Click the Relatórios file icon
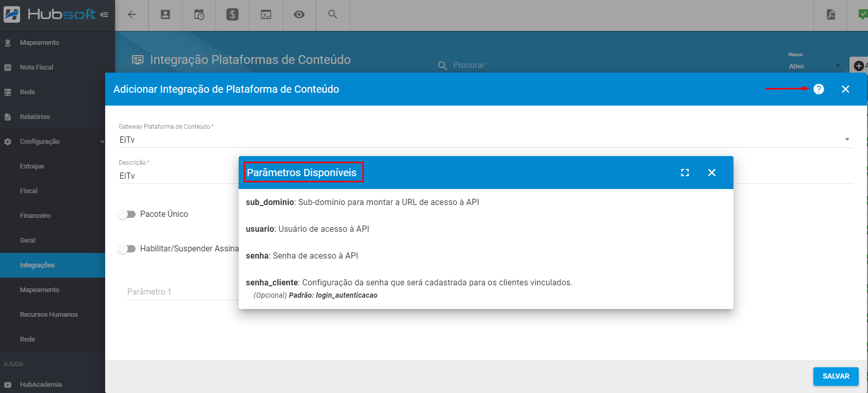868x393 pixels. point(8,117)
